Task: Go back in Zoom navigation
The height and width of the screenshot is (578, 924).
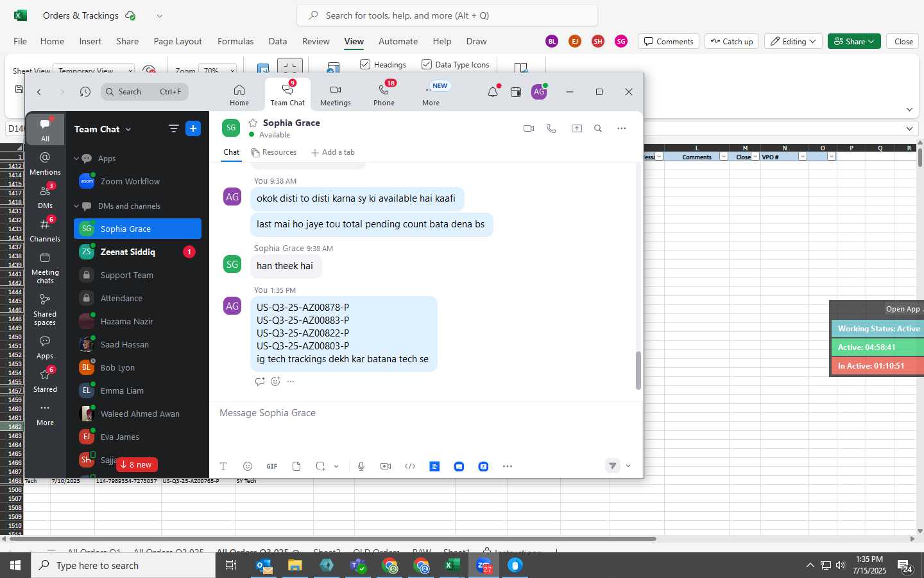Action: pyautogui.click(x=39, y=92)
